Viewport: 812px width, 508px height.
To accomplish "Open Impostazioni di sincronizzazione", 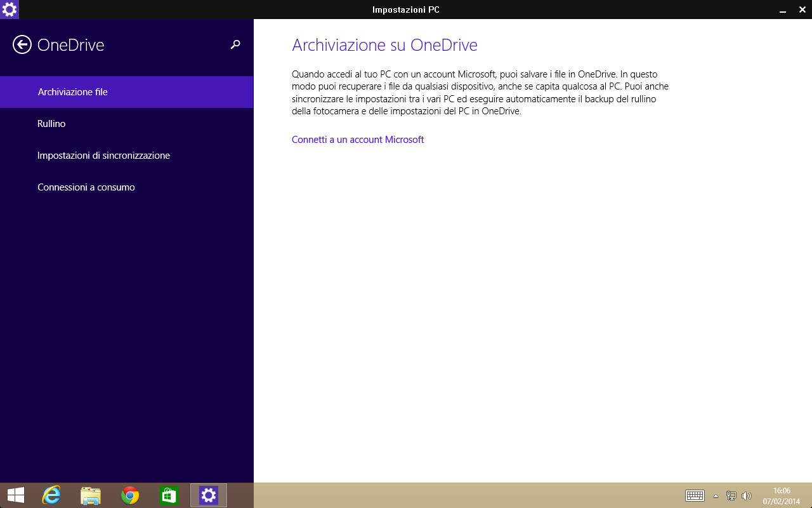I will (127, 156).
